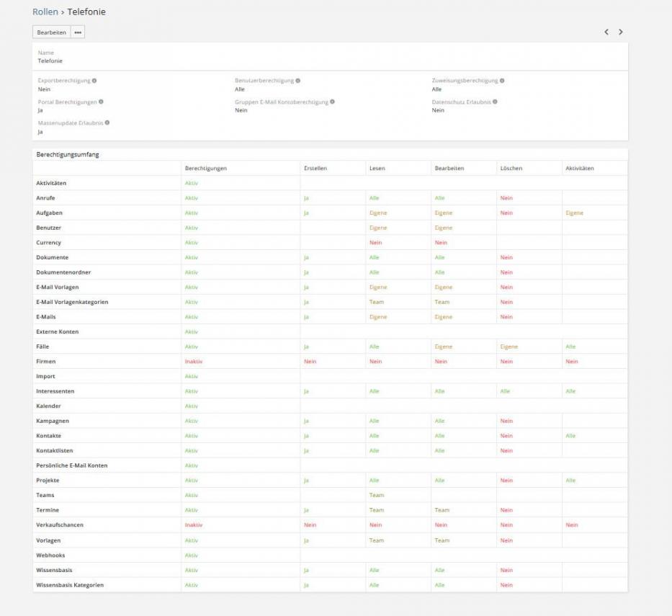This screenshot has width=672, height=616.
Task: Click Inaktiv status in Verkaufschancen row
Action: [x=193, y=525]
